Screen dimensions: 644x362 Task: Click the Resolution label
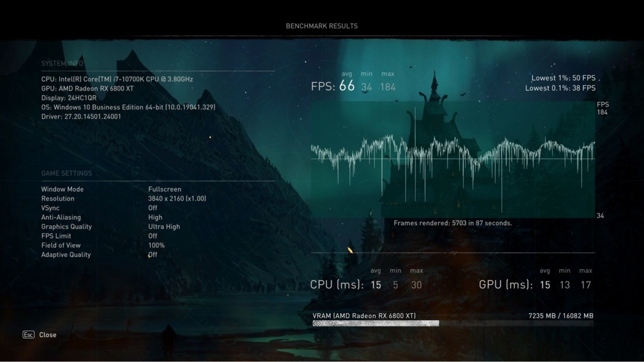(x=58, y=199)
